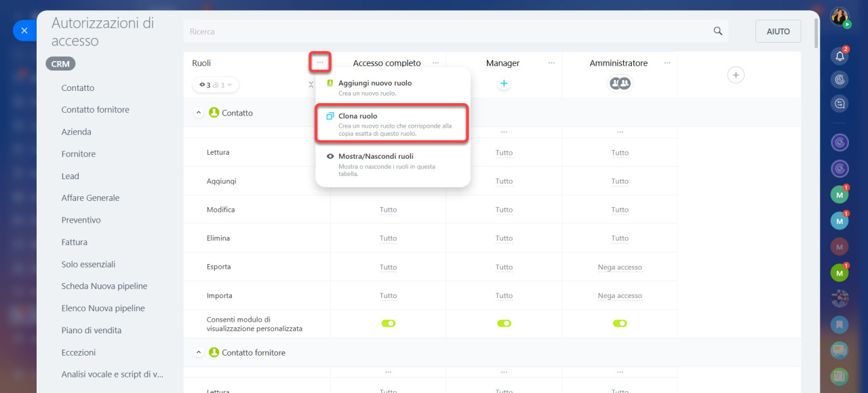This screenshot has width=868, height=393.
Task: Toggle custom view module for Amministratore
Action: tap(620, 324)
